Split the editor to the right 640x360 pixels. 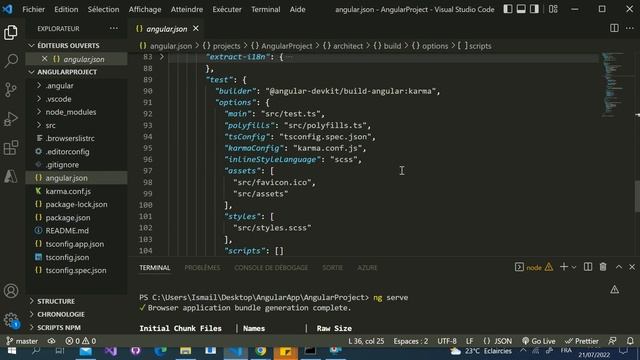click(614, 28)
